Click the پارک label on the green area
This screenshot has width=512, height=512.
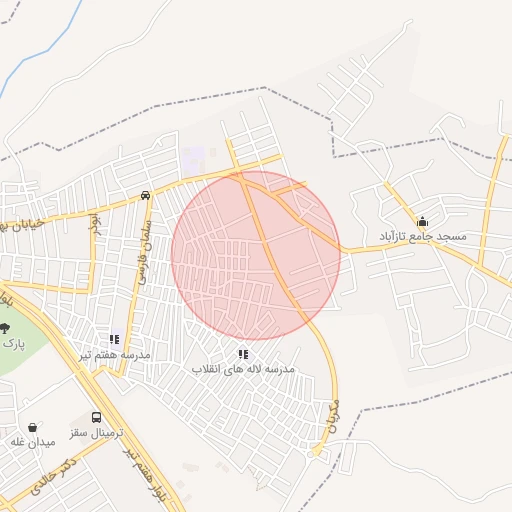(x=14, y=344)
